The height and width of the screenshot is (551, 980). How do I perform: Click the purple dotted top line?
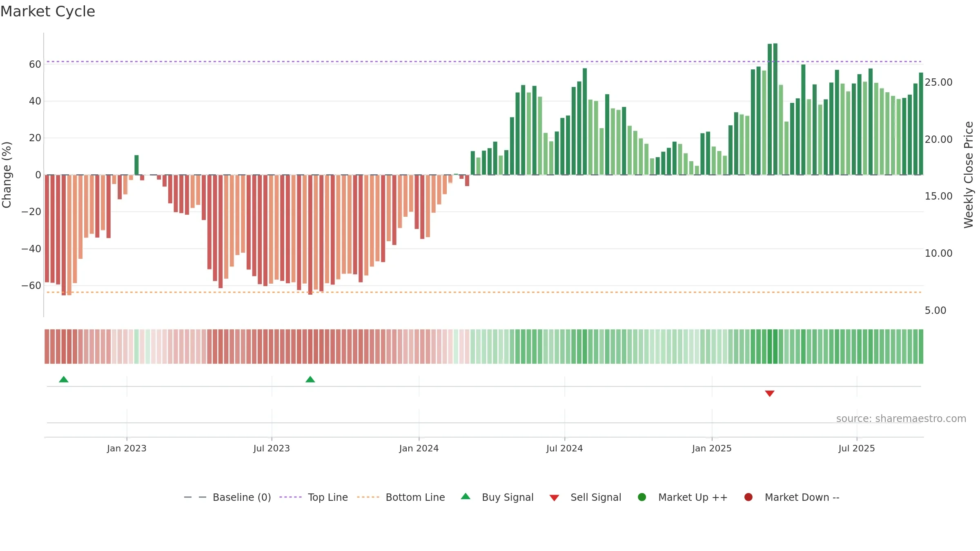(x=484, y=62)
